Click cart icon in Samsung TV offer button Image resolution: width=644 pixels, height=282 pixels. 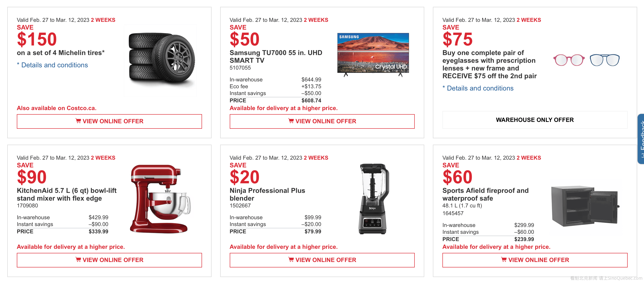tap(291, 121)
